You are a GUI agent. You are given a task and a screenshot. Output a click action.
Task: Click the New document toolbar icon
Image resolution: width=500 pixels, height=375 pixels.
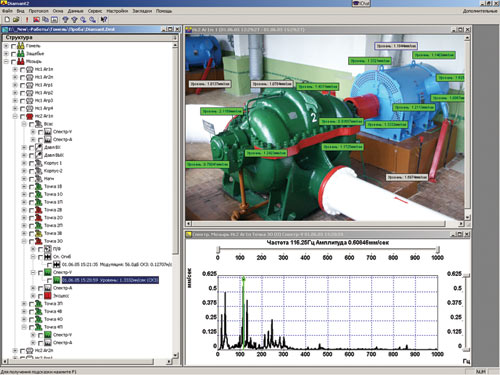click(7, 20)
